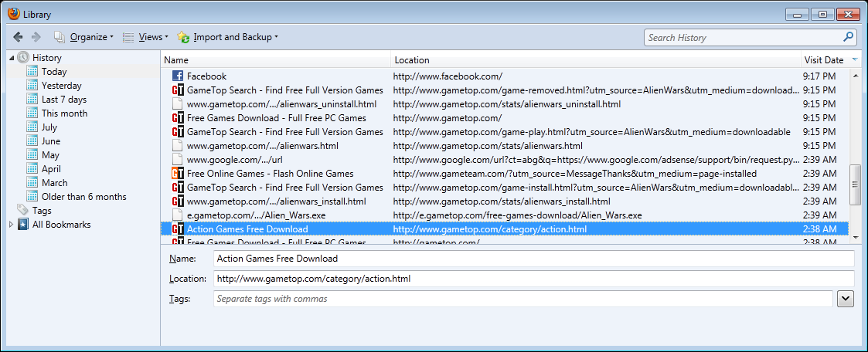This screenshot has height=352, width=868.
Task: Select Tags in the sidebar
Action: (x=42, y=211)
